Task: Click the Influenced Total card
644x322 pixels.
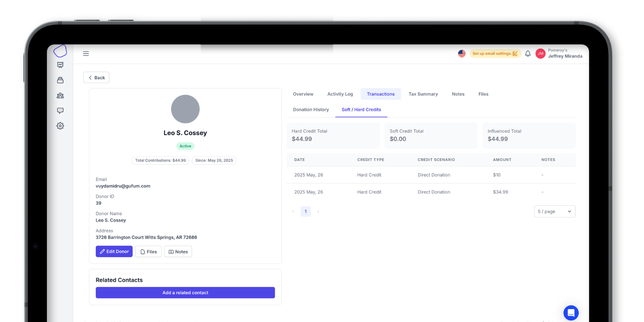Action: click(x=529, y=135)
